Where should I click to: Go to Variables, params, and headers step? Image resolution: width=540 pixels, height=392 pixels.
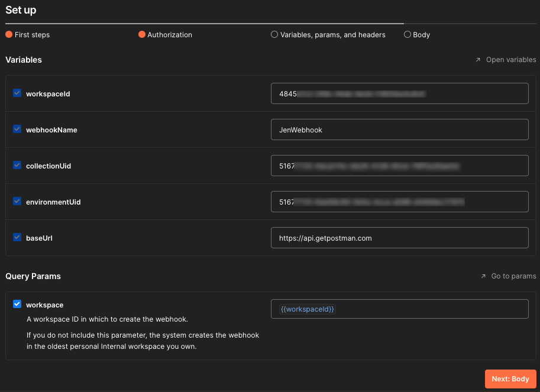point(328,35)
